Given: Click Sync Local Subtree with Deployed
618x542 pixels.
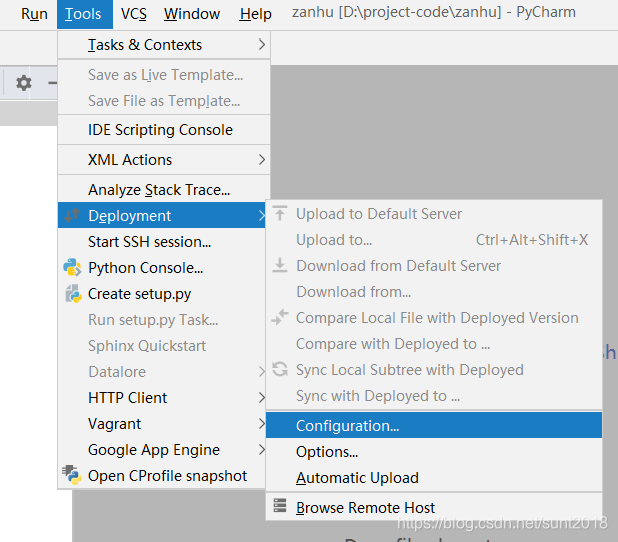Looking at the screenshot, I should 434,370.
